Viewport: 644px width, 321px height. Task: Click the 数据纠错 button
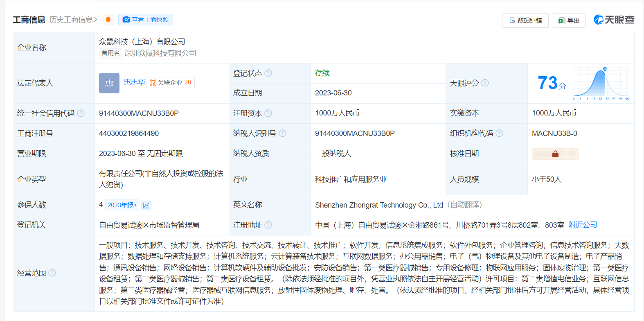525,20
